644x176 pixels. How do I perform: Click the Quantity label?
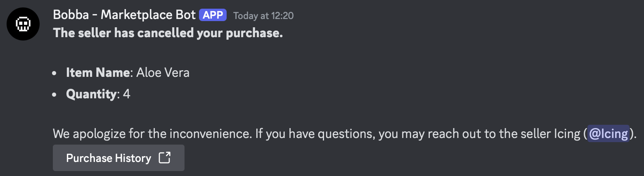tap(92, 94)
